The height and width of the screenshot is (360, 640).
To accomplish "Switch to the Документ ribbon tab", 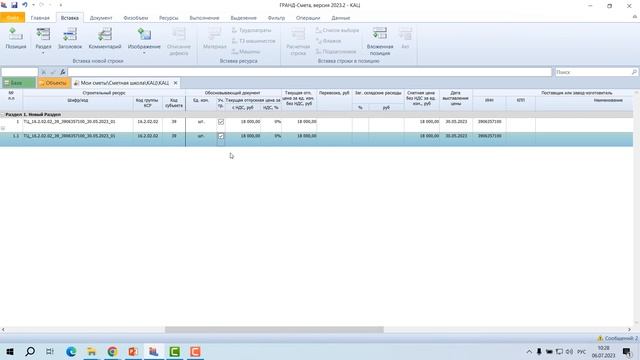I will pos(101,18).
